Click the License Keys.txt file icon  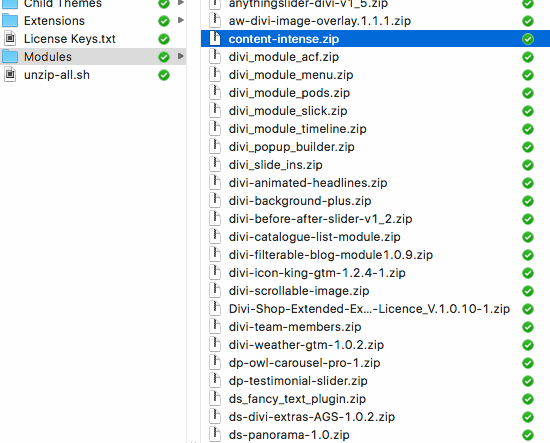10,39
